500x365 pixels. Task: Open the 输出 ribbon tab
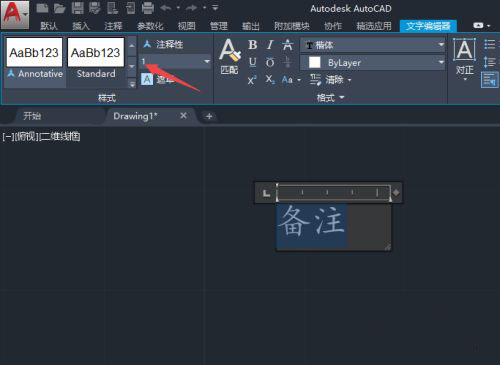(251, 26)
